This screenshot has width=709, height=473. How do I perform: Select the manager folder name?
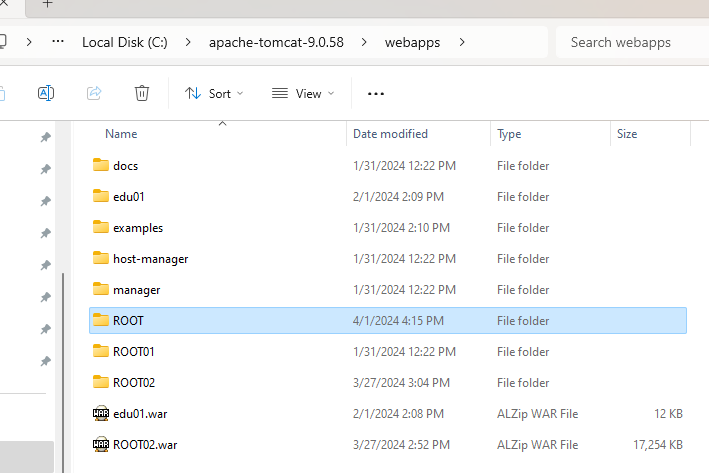tap(137, 290)
